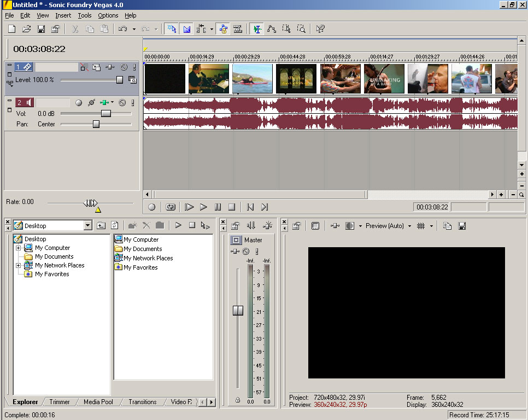Image resolution: width=528 pixels, height=420 pixels.
Task: Select the Zoom Edit tool magnifier
Action: pyautogui.click(x=301, y=29)
